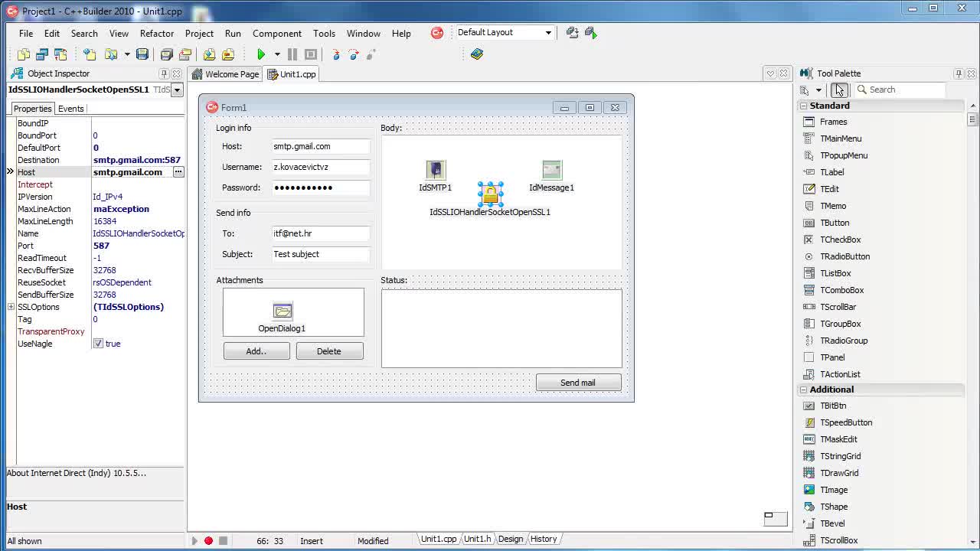Click the Send mail button
The image size is (980, 551).
(578, 383)
